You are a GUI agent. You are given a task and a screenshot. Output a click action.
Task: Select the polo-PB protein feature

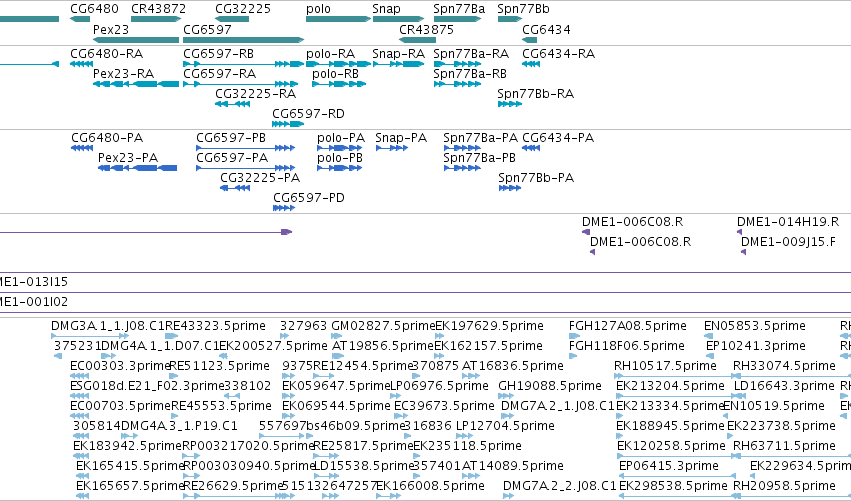coord(340,168)
